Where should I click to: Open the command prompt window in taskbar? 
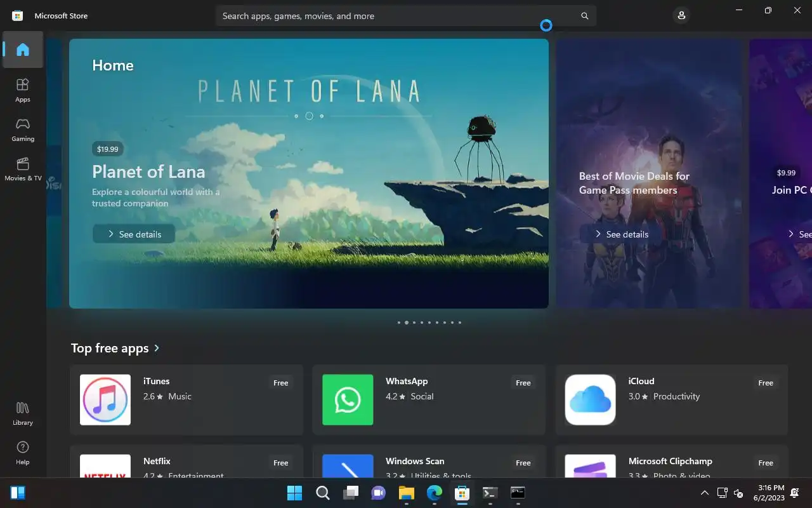(518, 493)
